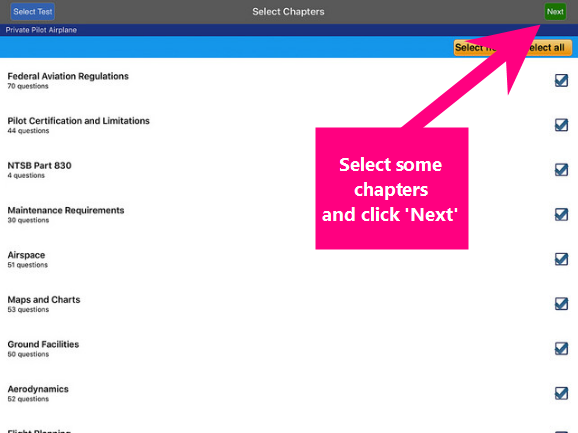Click the Select none button
The width and height of the screenshot is (578, 433).
(476, 48)
